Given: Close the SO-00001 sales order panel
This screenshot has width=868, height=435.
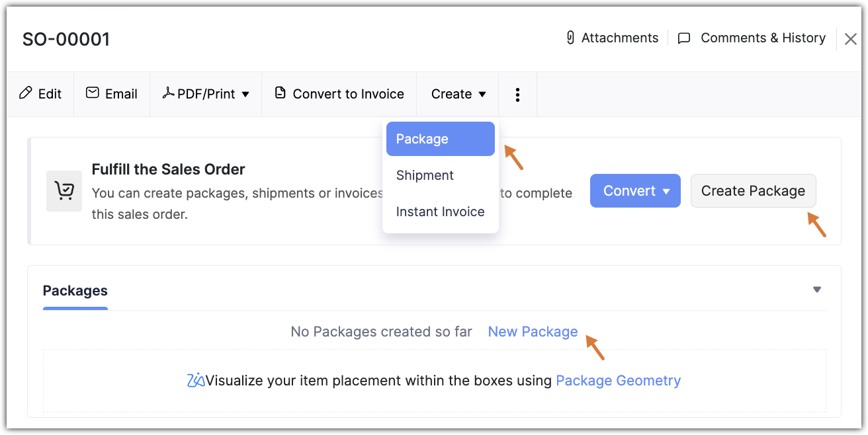Looking at the screenshot, I should [x=851, y=39].
